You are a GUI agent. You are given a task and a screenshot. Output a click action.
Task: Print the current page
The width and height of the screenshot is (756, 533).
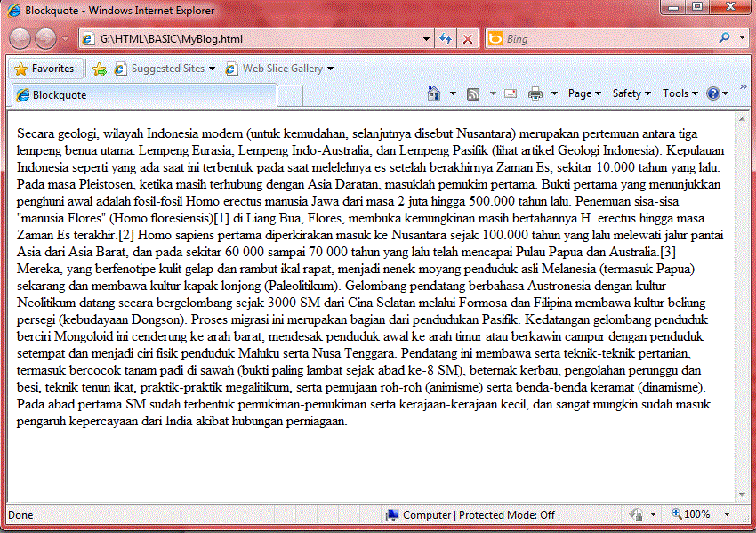tap(534, 93)
